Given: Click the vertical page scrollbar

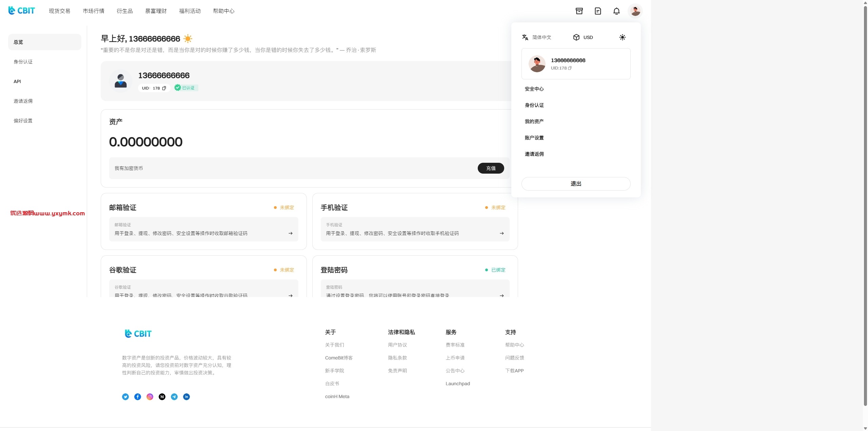Looking at the screenshot, I should [865, 205].
